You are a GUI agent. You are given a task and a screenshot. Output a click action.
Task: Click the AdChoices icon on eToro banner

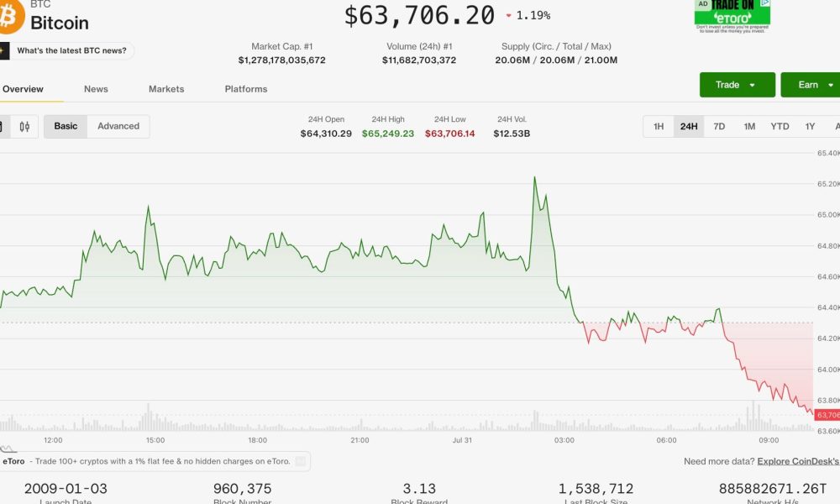click(x=765, y=3)
